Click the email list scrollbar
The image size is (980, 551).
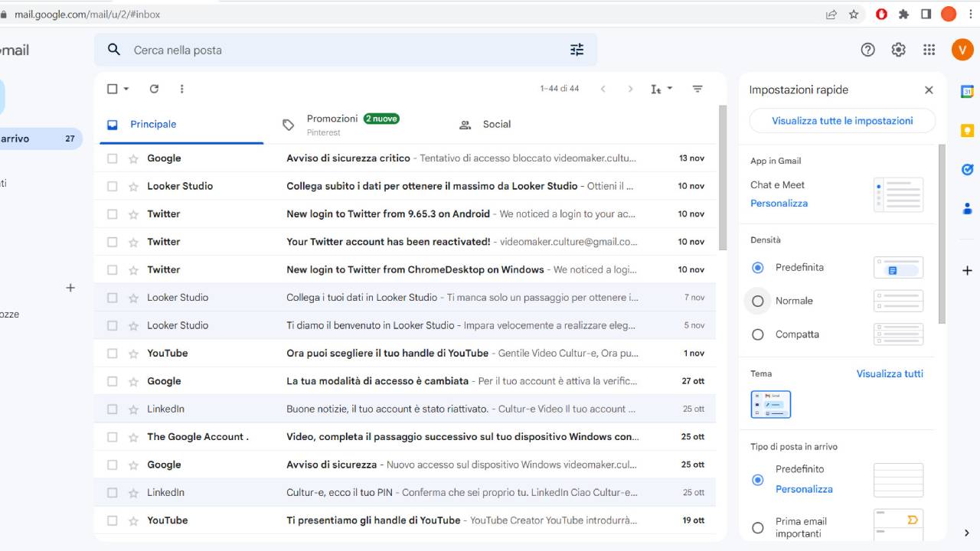pyautogui.click(x=722, y=178)
